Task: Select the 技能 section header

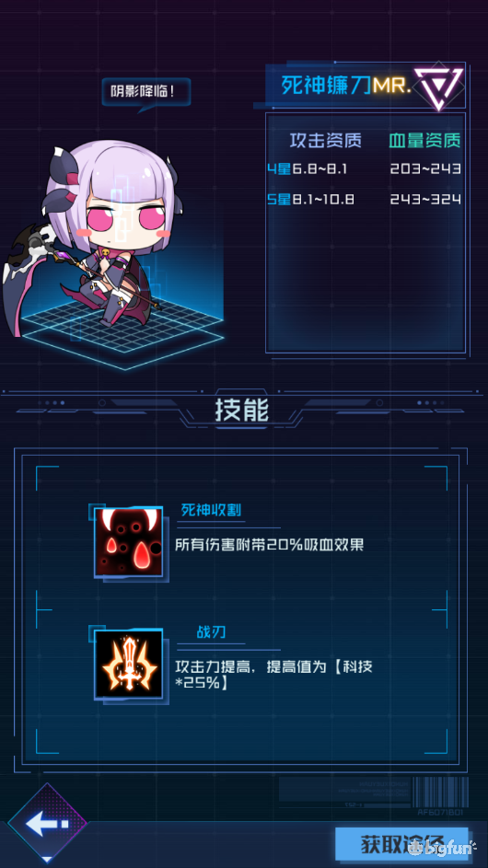Action: pos(242,411)
